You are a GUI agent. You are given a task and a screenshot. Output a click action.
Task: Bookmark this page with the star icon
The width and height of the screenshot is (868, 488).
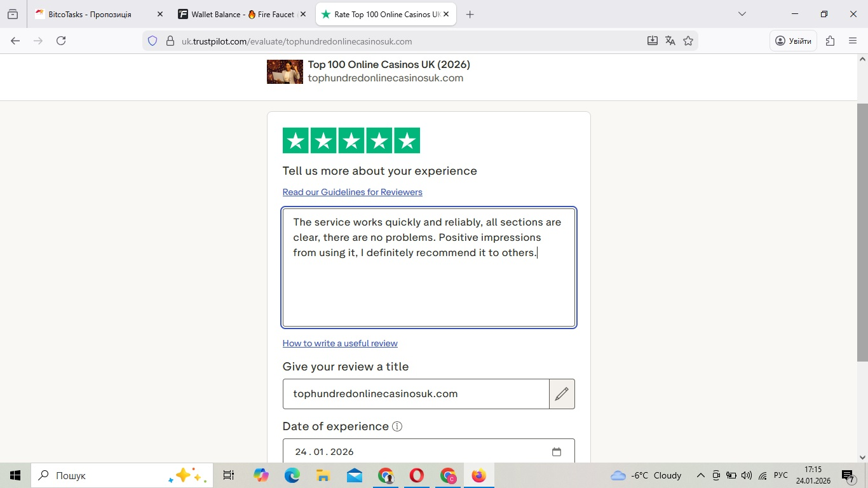pyautogui.click(x=688, y=41)
